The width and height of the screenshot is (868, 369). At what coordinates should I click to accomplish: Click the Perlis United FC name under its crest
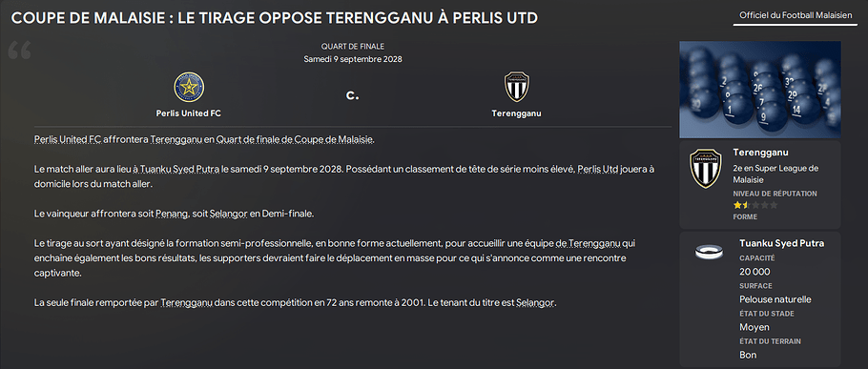click(189, 113)
